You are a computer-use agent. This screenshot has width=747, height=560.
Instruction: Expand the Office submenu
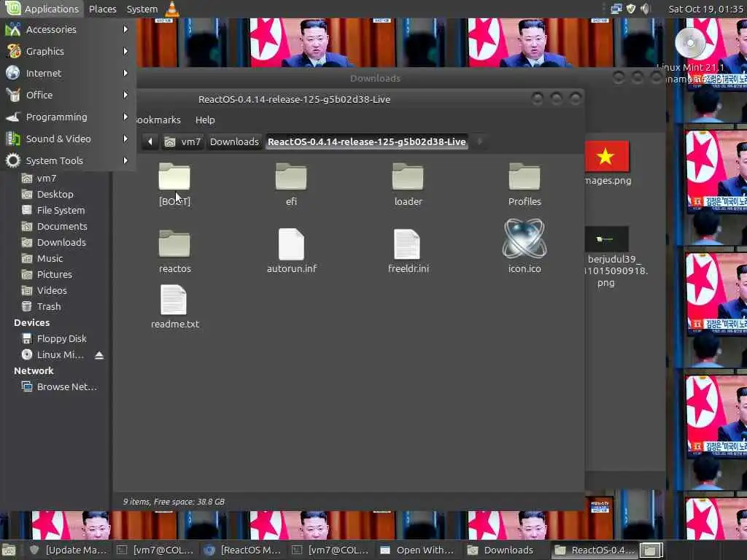click(x=67, y=96)
